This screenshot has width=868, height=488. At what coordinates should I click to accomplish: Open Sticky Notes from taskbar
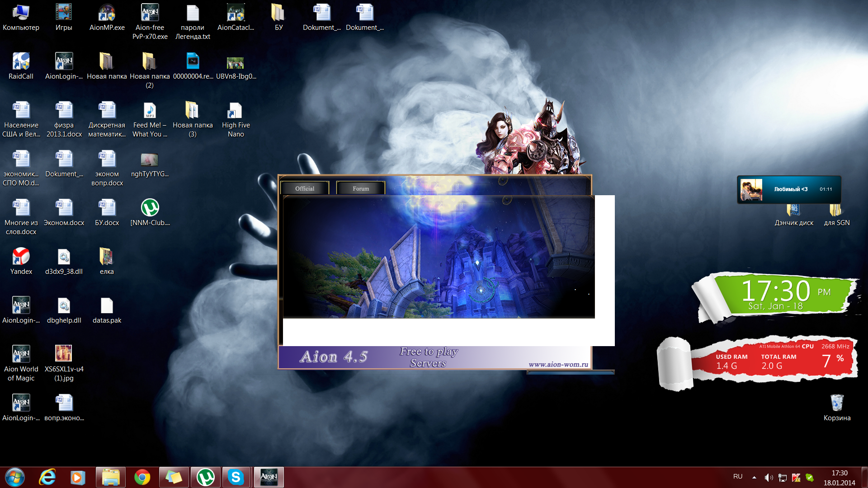coord(174,477)
